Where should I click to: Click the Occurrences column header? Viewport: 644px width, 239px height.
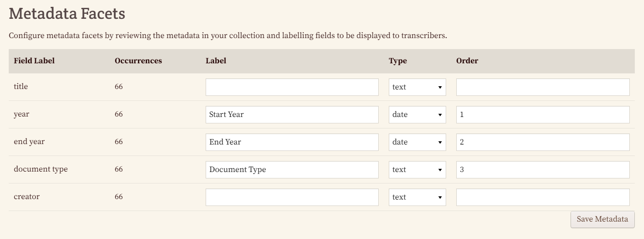(138, 61)
